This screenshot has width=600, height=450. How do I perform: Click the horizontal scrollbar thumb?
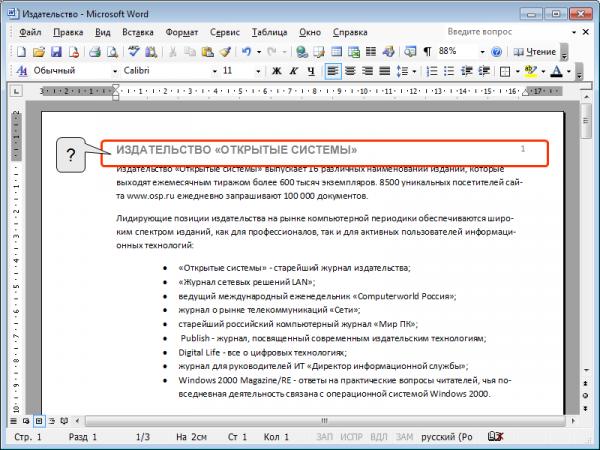click(x=325, y=421)
